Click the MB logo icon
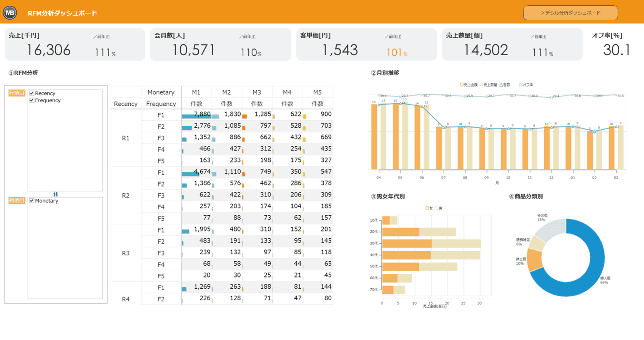This screenshot has width=644, height=340. [x=10, y=13]
